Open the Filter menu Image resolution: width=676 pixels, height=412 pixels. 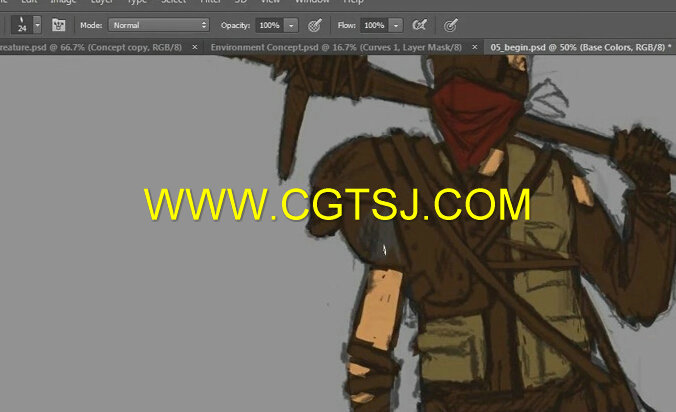coord(211,2)
